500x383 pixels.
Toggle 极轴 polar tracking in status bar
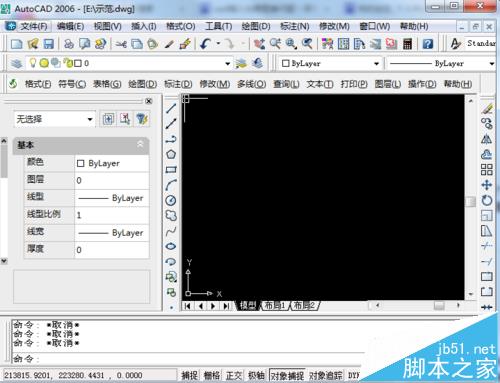256,376
